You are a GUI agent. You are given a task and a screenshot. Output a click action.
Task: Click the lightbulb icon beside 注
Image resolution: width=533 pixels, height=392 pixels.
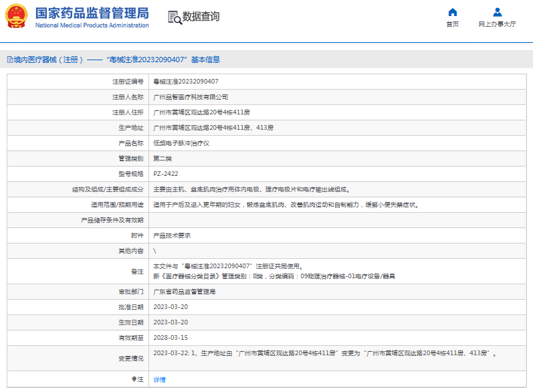pos(134,379)
